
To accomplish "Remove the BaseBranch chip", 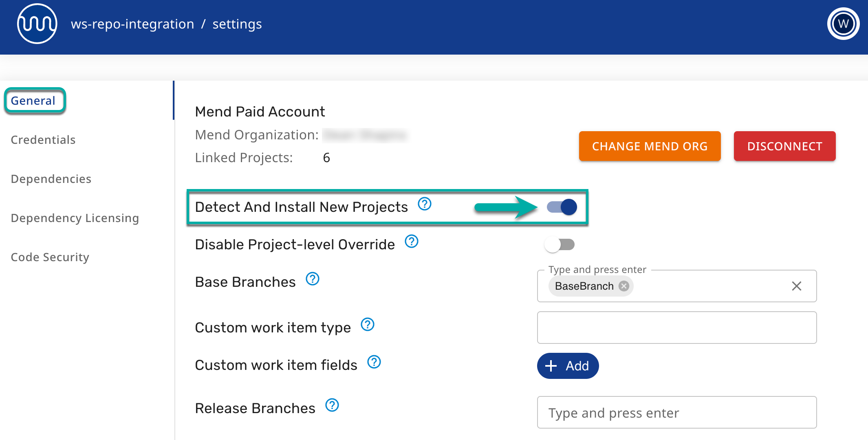I will 623,286.
